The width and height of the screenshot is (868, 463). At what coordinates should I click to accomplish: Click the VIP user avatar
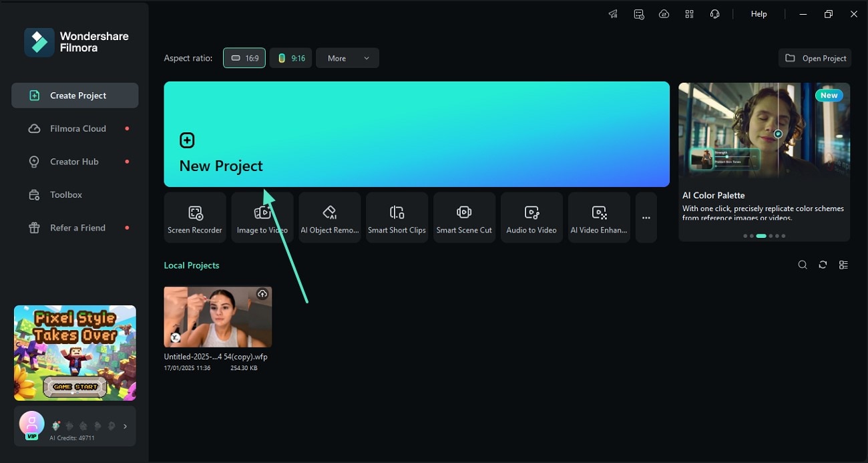(32, 424)
